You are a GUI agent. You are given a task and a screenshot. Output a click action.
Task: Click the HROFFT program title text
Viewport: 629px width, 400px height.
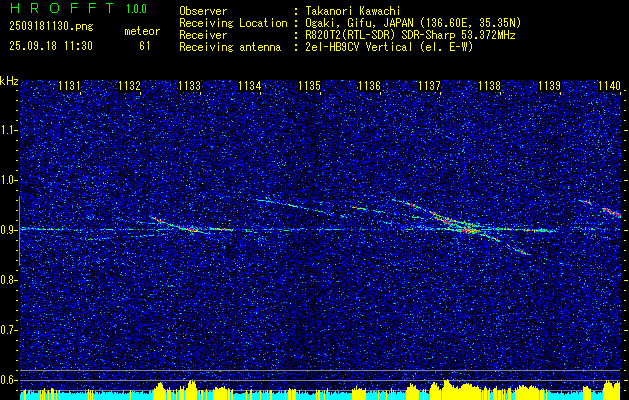pyautogui.click(x=64, y=8)
